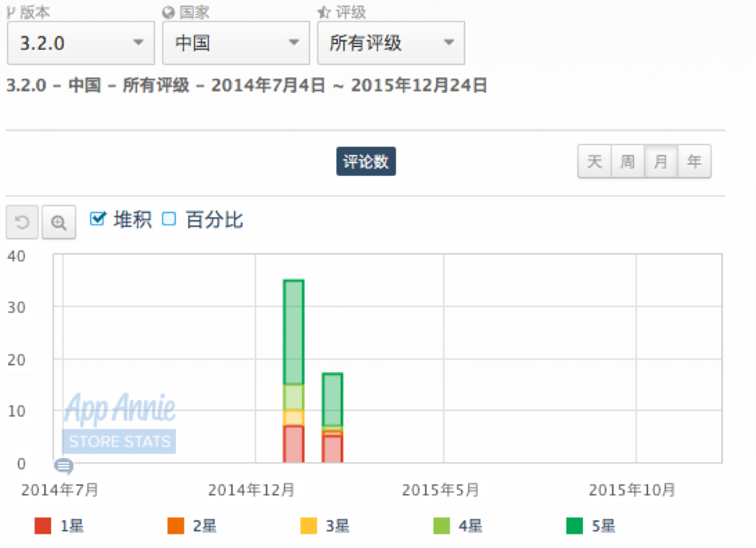Screen dimensions: 756x548
Task: Toggle the 1星 red legend icon
Action: (x=43, y=526)
